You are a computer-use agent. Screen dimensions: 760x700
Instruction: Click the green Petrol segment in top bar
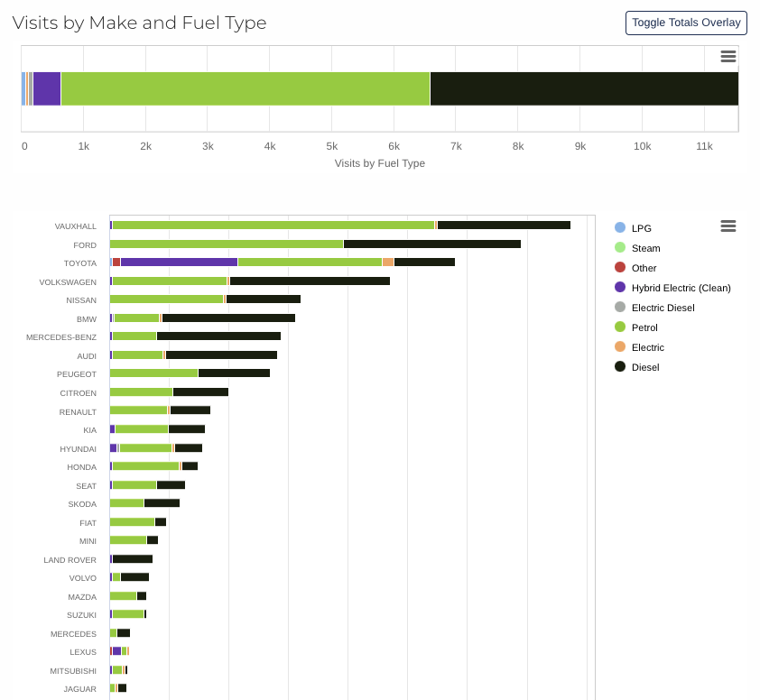(244, 89)
